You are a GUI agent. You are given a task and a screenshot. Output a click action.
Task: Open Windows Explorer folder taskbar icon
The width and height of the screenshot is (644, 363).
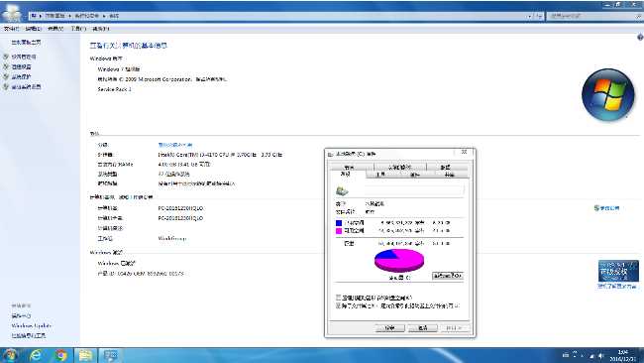coord(85,355)
